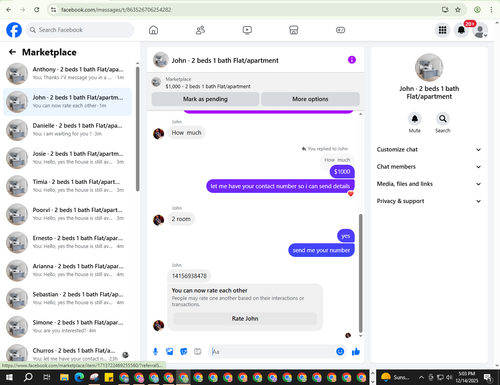Open the Home tab icon

tap(153, 30)
